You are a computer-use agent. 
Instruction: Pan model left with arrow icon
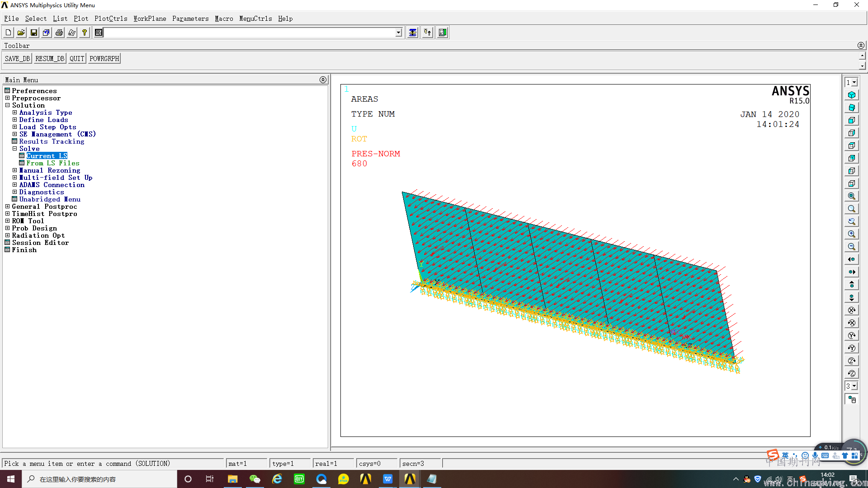coord(852,259)
